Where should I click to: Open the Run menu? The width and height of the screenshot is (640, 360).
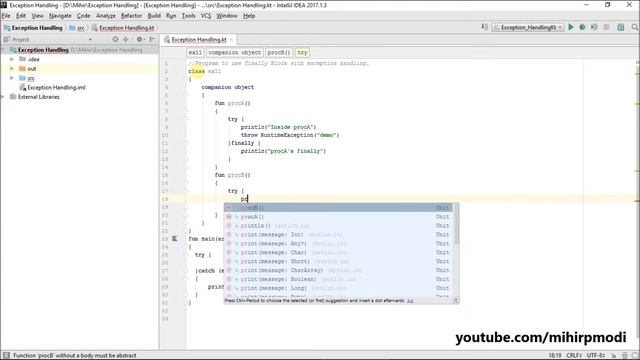tap(171, 16)
